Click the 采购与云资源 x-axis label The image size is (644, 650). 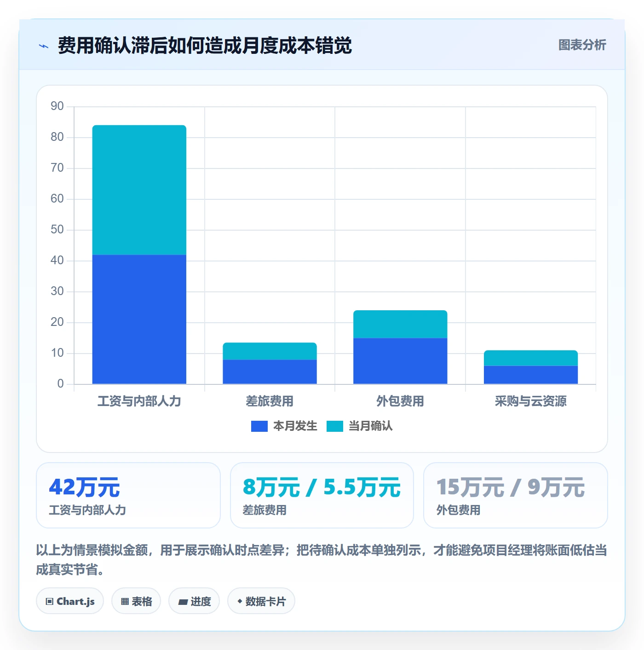531,401
